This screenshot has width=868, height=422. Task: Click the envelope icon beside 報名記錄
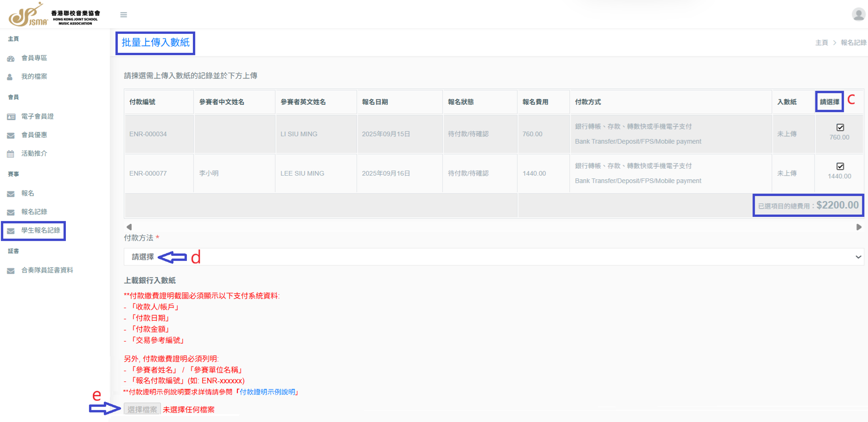click(11, 212)
